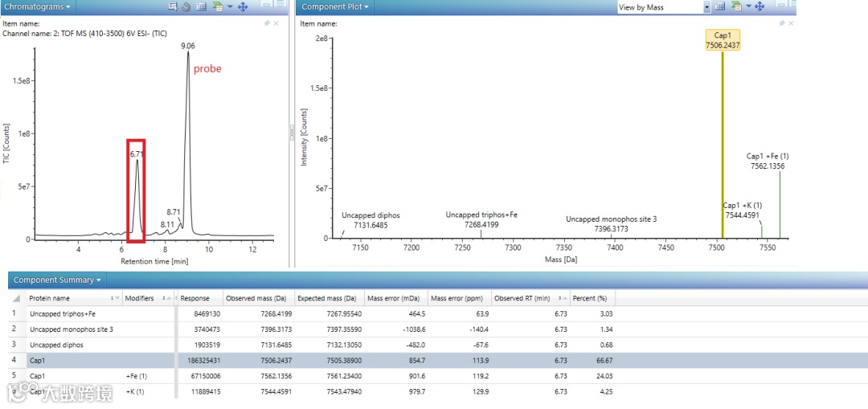Sort by Observed mass (Da) column header

259,298
